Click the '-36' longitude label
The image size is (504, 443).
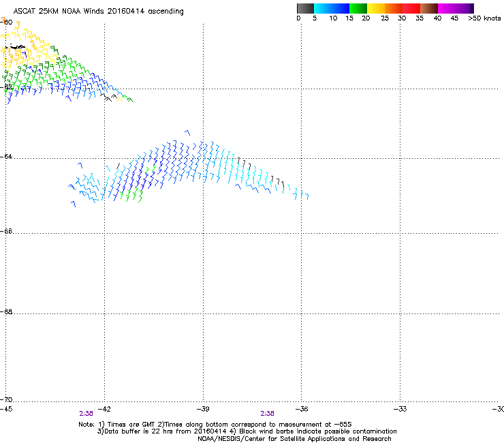[302, 409]
